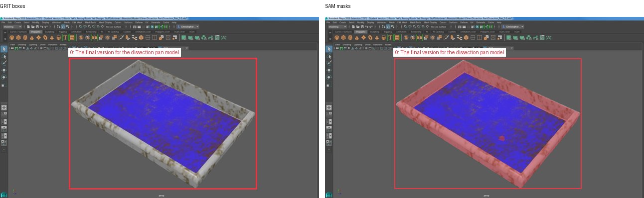Open Shading panel menu in GRIT boxes viewport
This screenshot has height=198, width=644.
pyautogui.click(x=22, y=45)
